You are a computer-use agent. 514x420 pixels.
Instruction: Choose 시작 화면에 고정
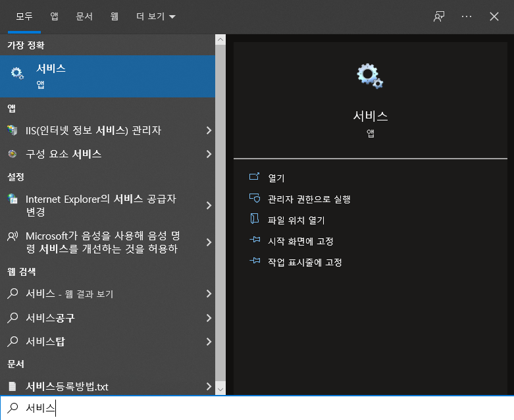[301, 242]
